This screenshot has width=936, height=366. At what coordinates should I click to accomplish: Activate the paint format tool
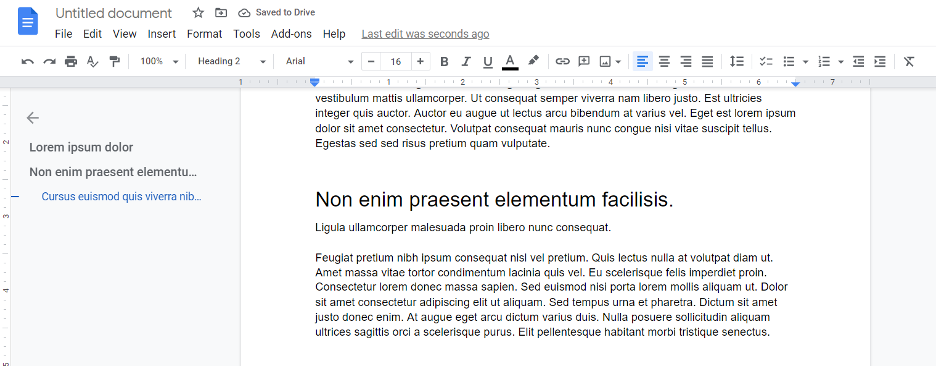115,61
